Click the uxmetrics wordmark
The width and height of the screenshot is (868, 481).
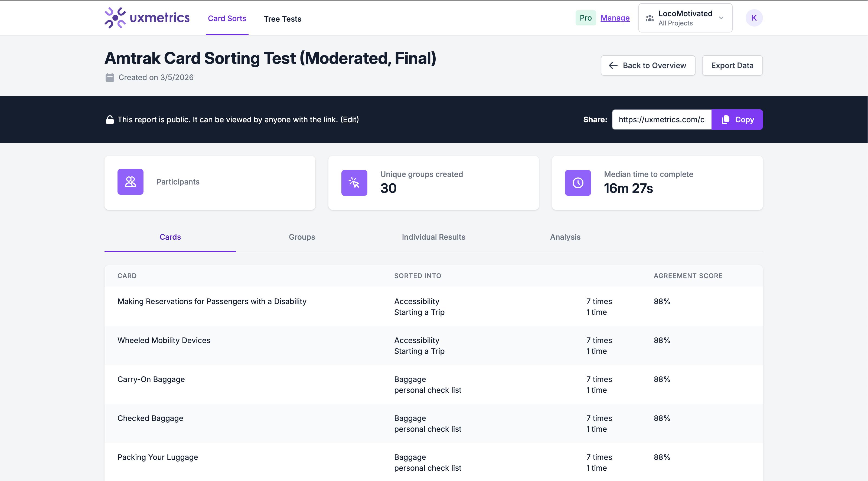[x=159, y=18]
